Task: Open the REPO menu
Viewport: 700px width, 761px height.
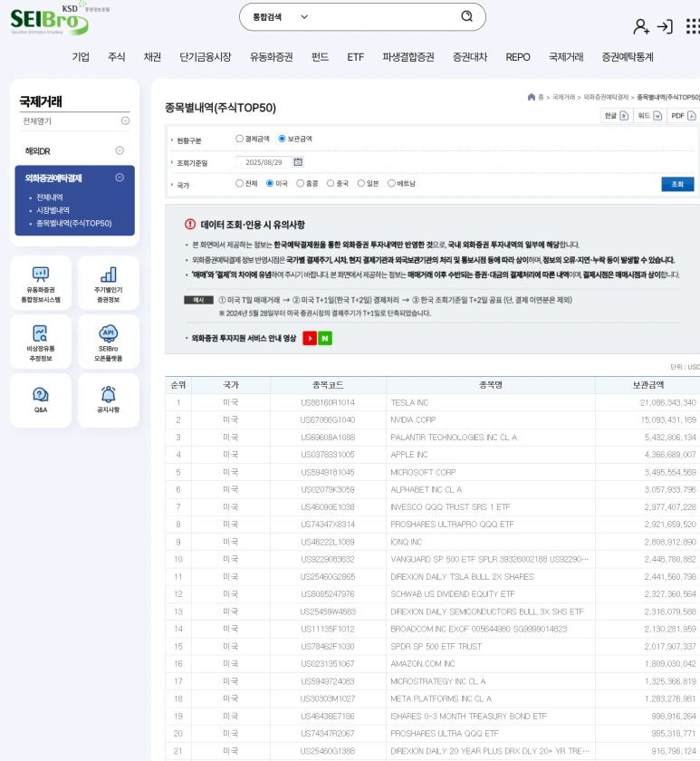Action: click(518, 57)
